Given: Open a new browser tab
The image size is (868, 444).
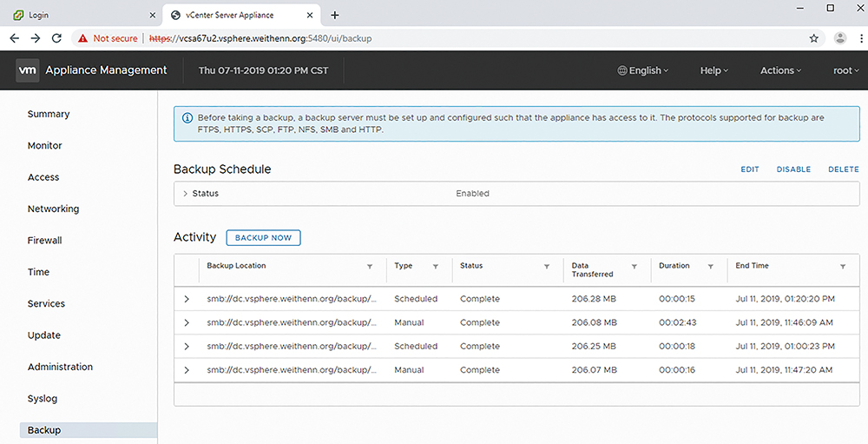Looking at the screenshot, I should (334, 15).
